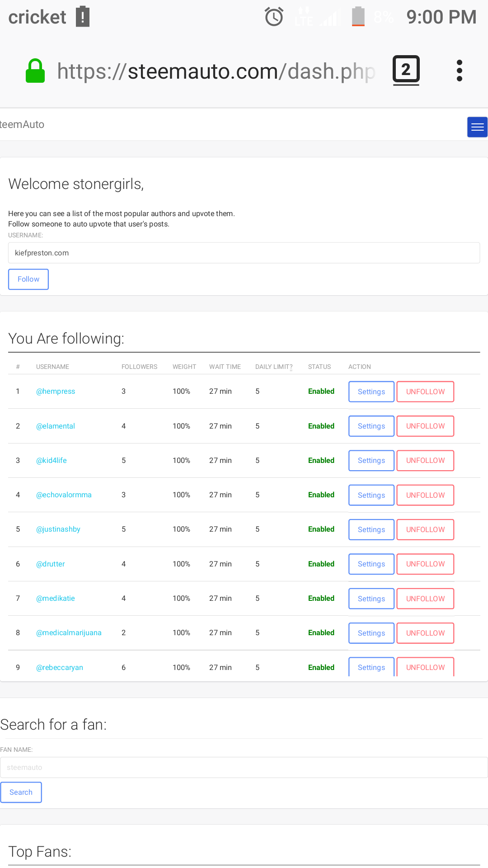Click the fan name search field
The image size is (488, 868).
tap(244, 768)
